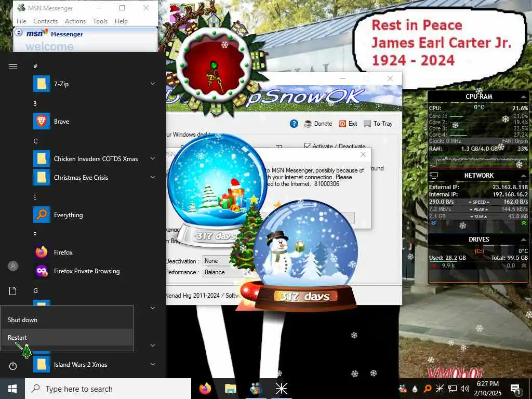Viewport: 532px width, 399px height.
Task: Open the MSN Messenger Contacts menu
Action: (x=46, y=21)
